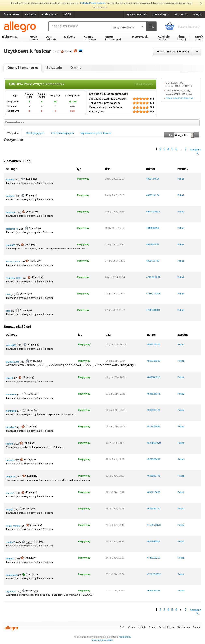205x644 pixels.
Task: Click the orange shop icon beside username
Action: 75,51
